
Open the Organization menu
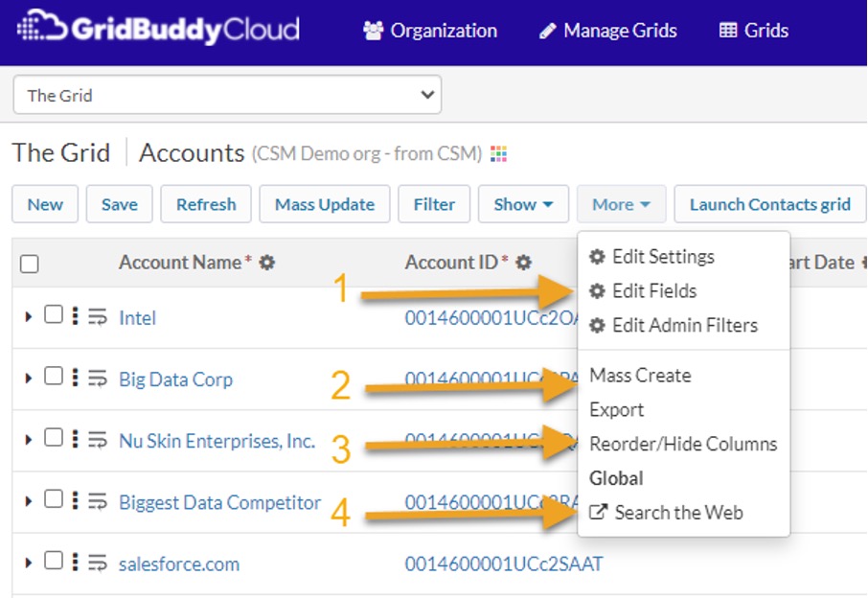[x=430, y=31]
